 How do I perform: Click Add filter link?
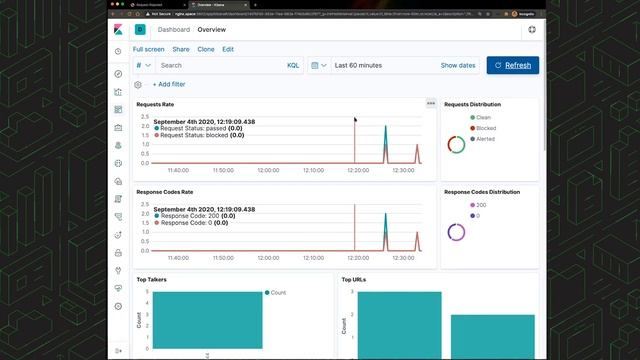point(169,84)
